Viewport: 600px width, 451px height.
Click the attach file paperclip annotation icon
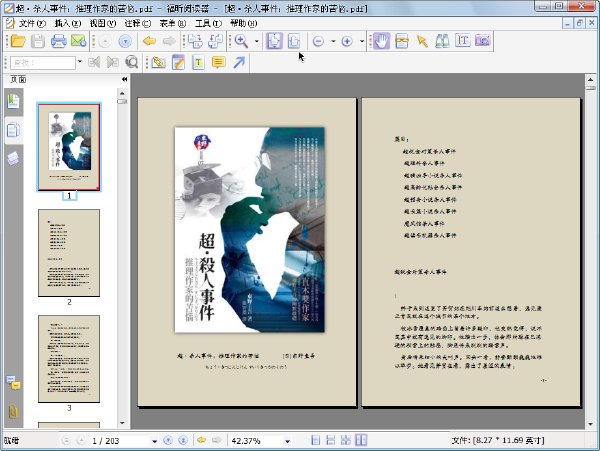158,62
